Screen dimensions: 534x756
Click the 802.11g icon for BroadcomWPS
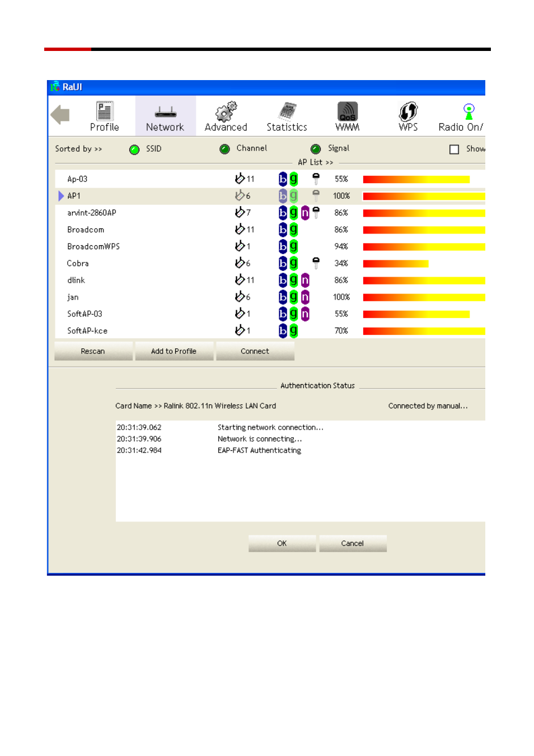pyautogui.click(x=293, y=246)
